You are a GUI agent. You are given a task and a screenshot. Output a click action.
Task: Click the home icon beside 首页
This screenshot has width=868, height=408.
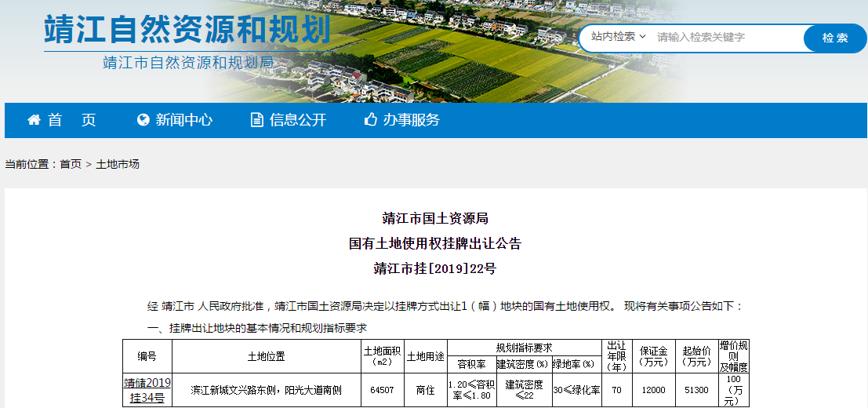34,119
